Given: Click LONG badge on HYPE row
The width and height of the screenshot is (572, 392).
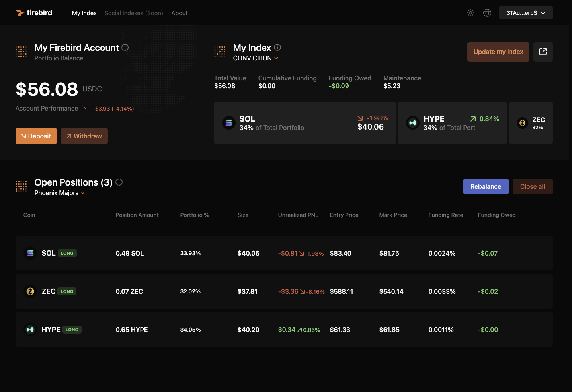Looking at the screenshot, I should [72, 330].
